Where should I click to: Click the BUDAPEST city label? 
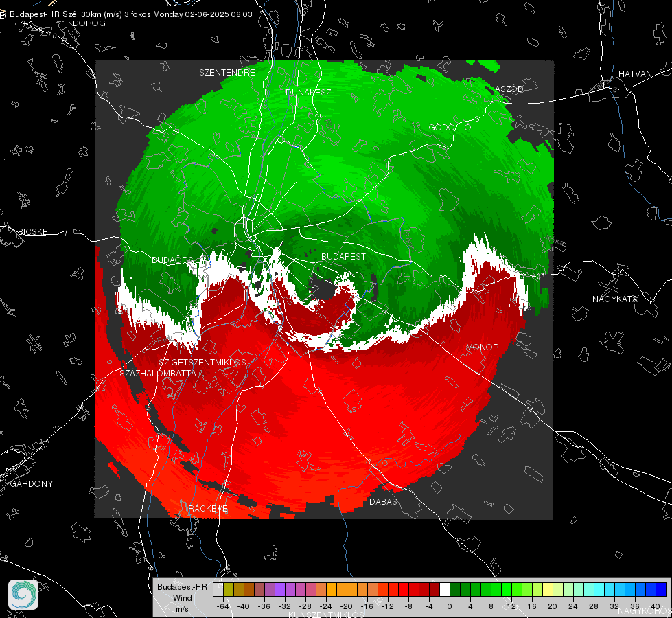coord(343,256)
